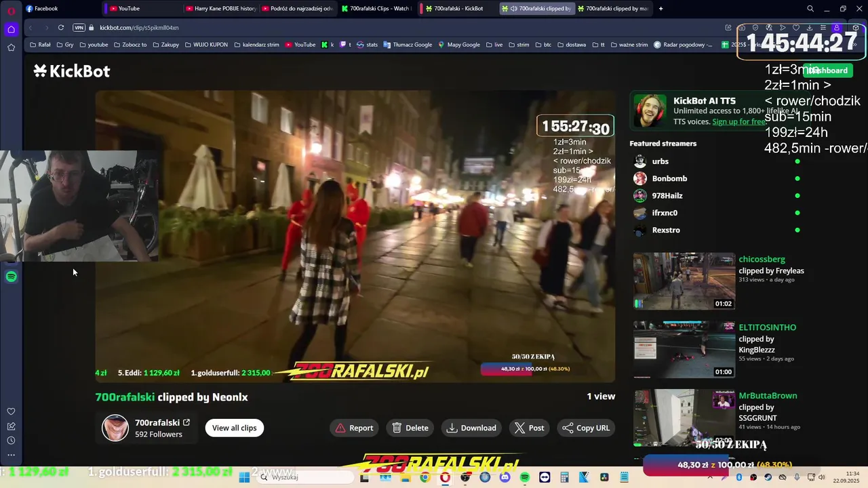Screen dimensions: 868x488
Task: Download the clip
Action: pyautogui.click(x=471, y=428)
